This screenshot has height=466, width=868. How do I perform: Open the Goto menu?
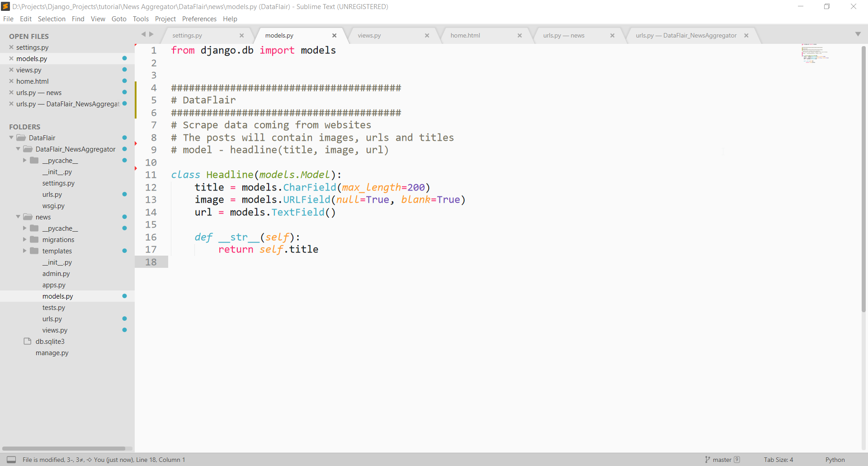tap(119, 19)
